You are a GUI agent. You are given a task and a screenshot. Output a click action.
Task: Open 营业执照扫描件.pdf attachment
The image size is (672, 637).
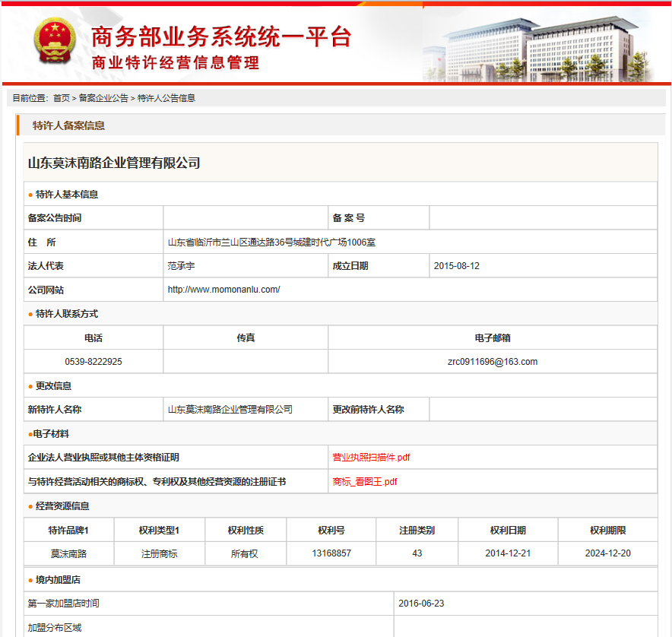click(371, 458)
